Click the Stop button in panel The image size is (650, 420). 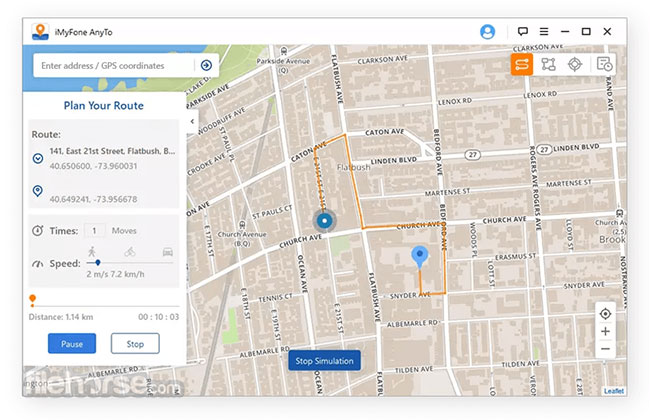pos(135,343)
